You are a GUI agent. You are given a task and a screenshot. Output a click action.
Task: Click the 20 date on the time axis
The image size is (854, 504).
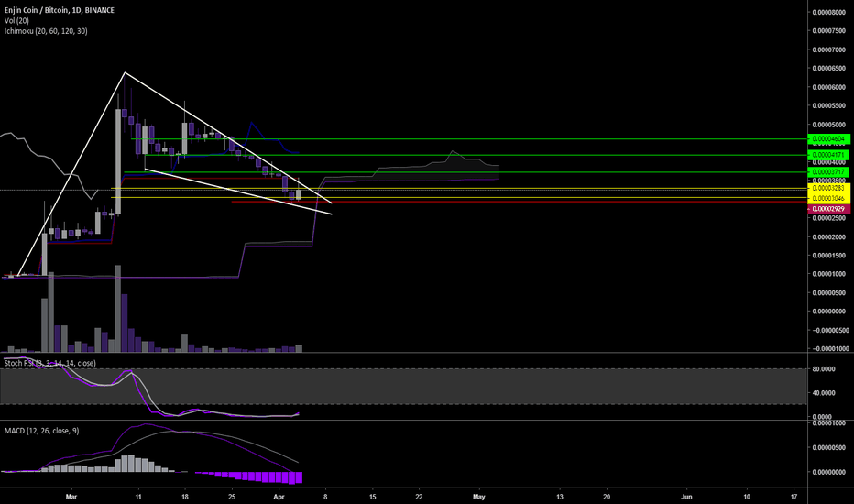pos(607,497)
